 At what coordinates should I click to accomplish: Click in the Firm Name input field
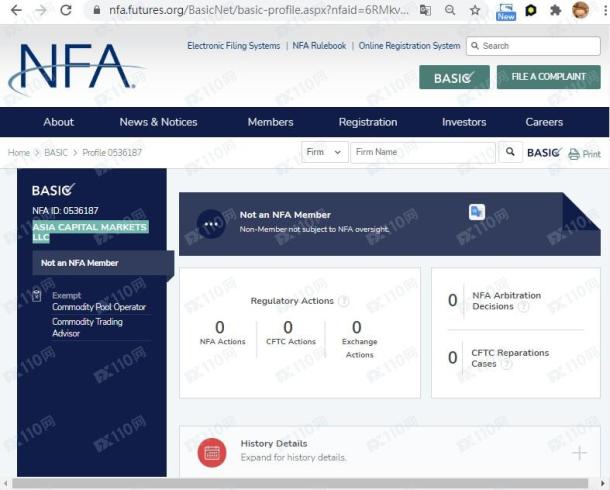pyautogui.click(x=423, y=152)
